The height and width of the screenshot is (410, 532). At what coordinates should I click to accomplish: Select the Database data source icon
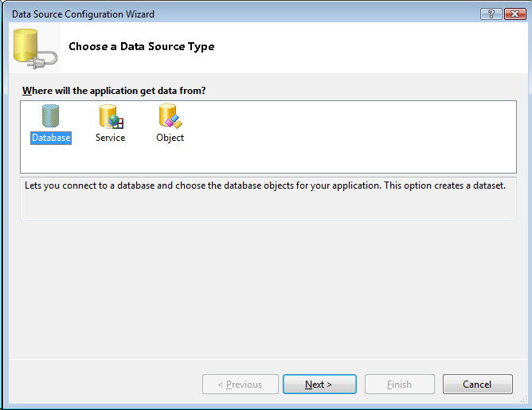[50, 117]
